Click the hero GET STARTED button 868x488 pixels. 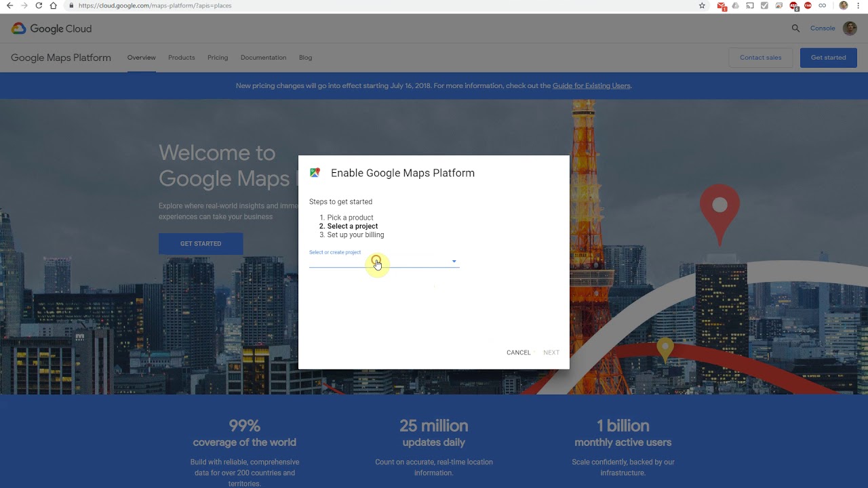(201, 244)
